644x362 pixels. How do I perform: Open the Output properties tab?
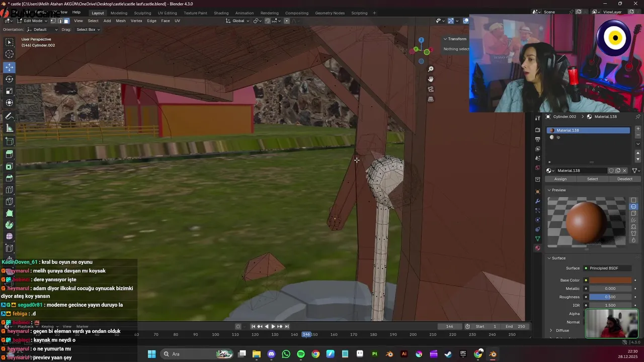pos(537,139)
